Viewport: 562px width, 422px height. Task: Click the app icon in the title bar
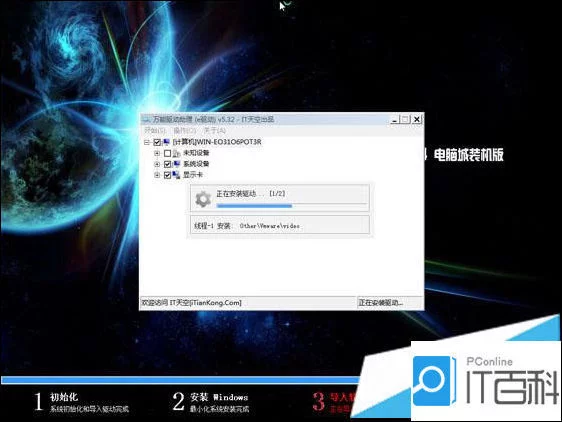[146, 120]
